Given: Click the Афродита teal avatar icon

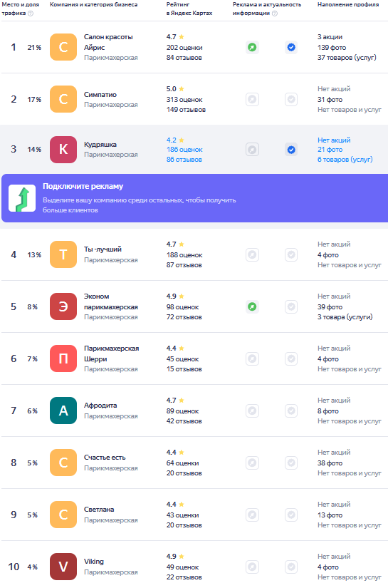Looking at the screenshot, I should click(x=63, y=411).
